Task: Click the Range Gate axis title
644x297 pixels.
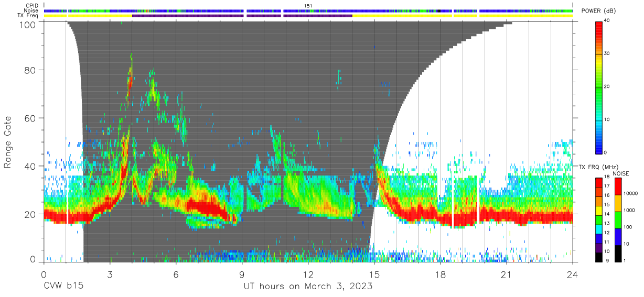Action: point(8,142)
